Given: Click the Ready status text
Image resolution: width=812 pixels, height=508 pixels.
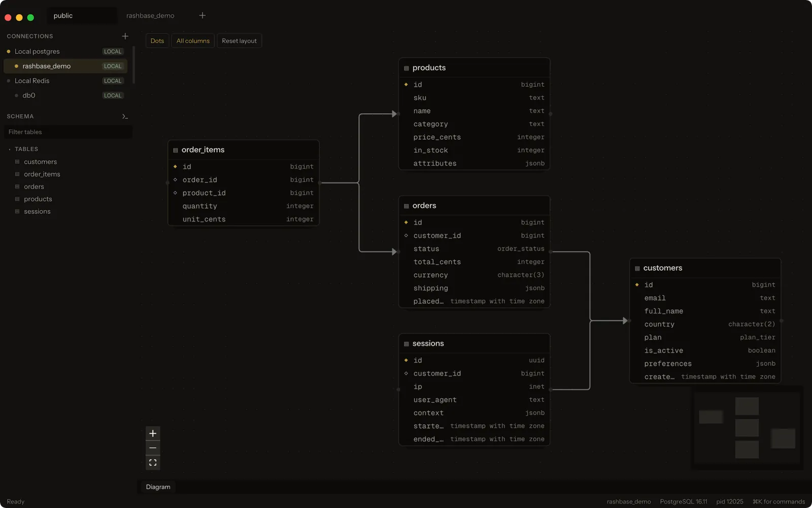Looking at the screenshot, I should (16, 501).
